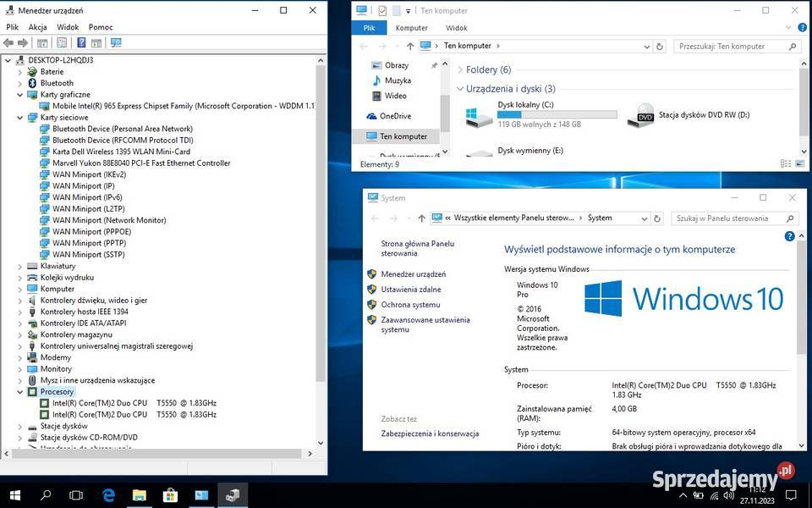Select Marvell Yukon 88E8040 Ethernet Controller

(141, 163)
